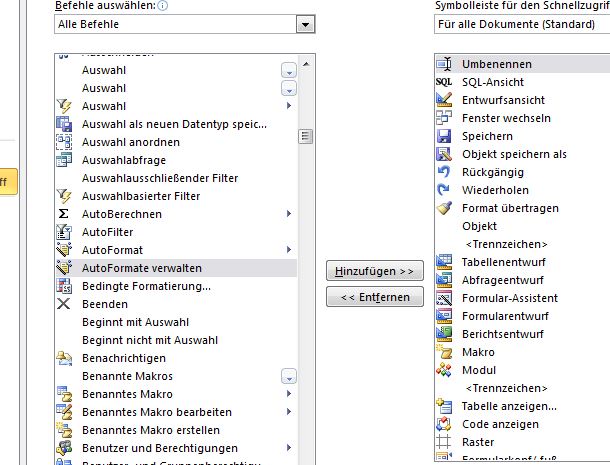This screenshot has height=465, width=610.
Task: Expand the Benannte Makros dropdown indicator
Action: point(289,376)
